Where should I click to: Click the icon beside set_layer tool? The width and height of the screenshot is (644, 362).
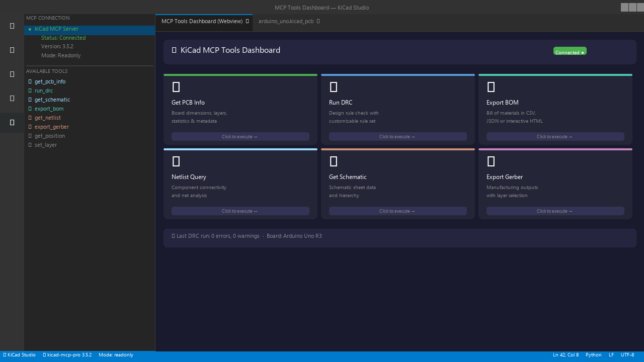[x=30, y=145]
